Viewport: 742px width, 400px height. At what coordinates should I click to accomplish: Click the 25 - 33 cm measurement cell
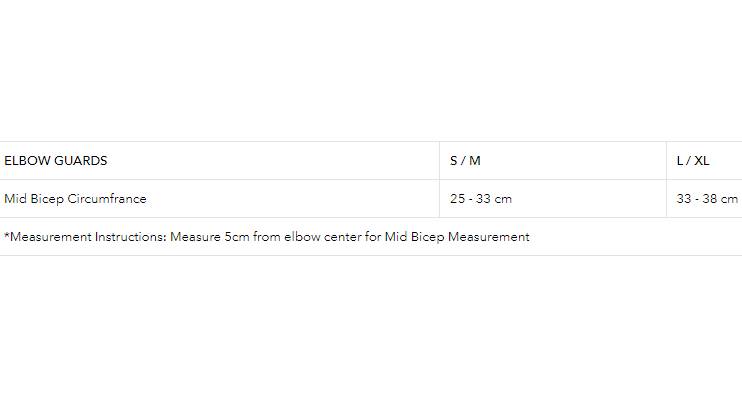click(x=481, y=199)
